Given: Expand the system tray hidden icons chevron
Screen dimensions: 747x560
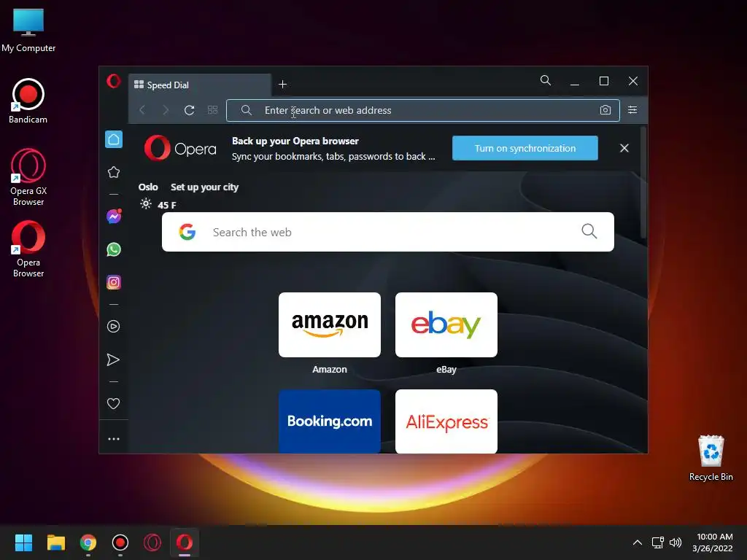Looking at the screenshot, I should (x=637, y=542).
